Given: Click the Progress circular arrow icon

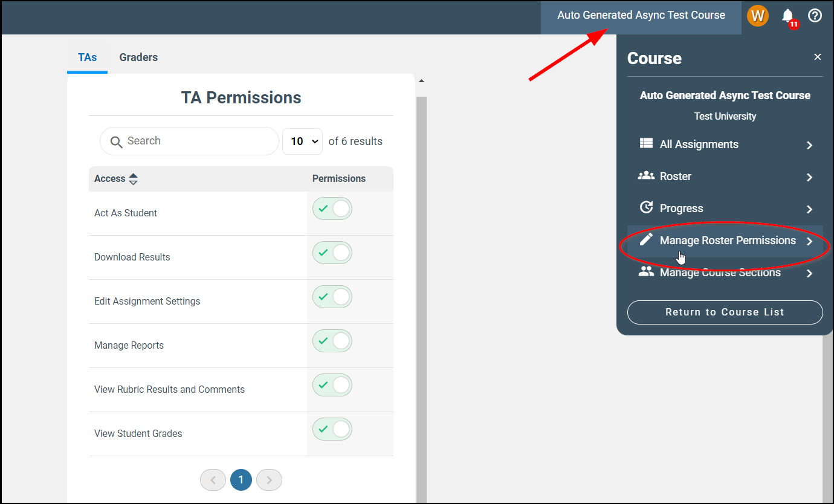Looking at the screenshot, I should [646, 207].
